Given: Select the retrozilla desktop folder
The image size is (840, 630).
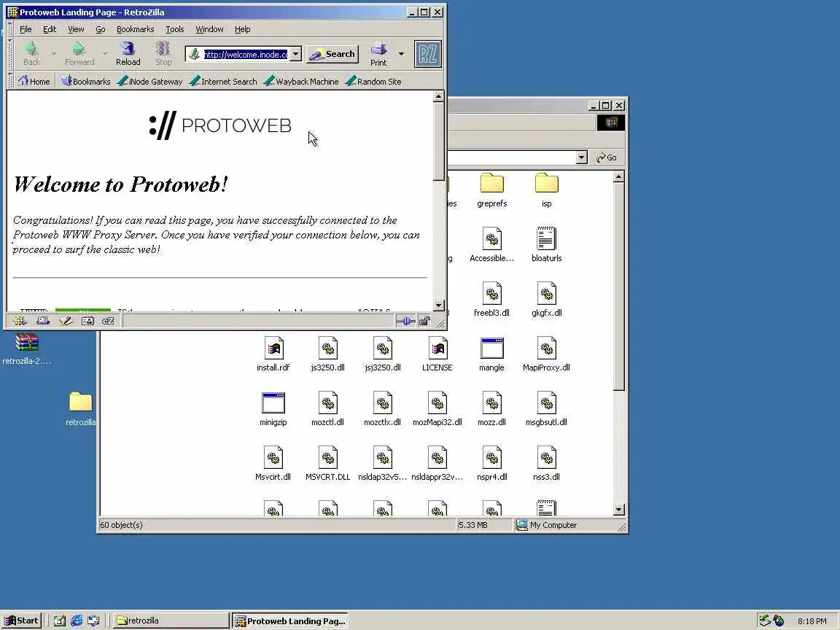Looking at the screenshot, I should coord(80,409).
